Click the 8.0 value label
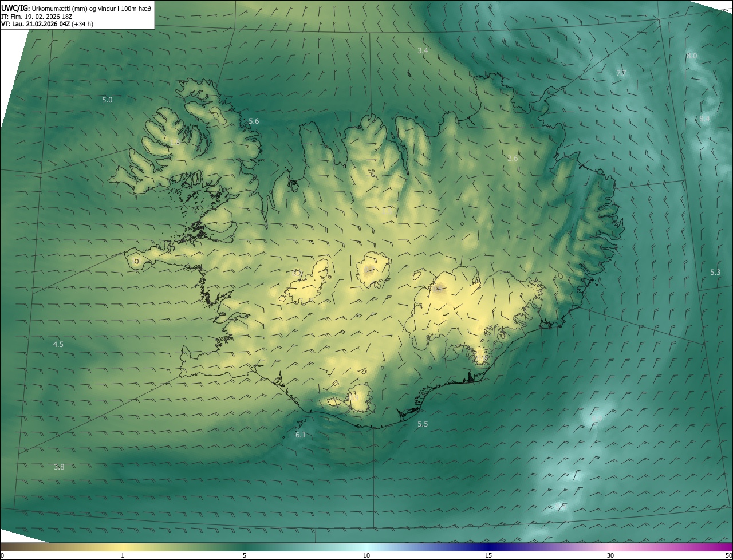Image resolution: width=733 pixels, height=560 pixels. coord(692,56)
